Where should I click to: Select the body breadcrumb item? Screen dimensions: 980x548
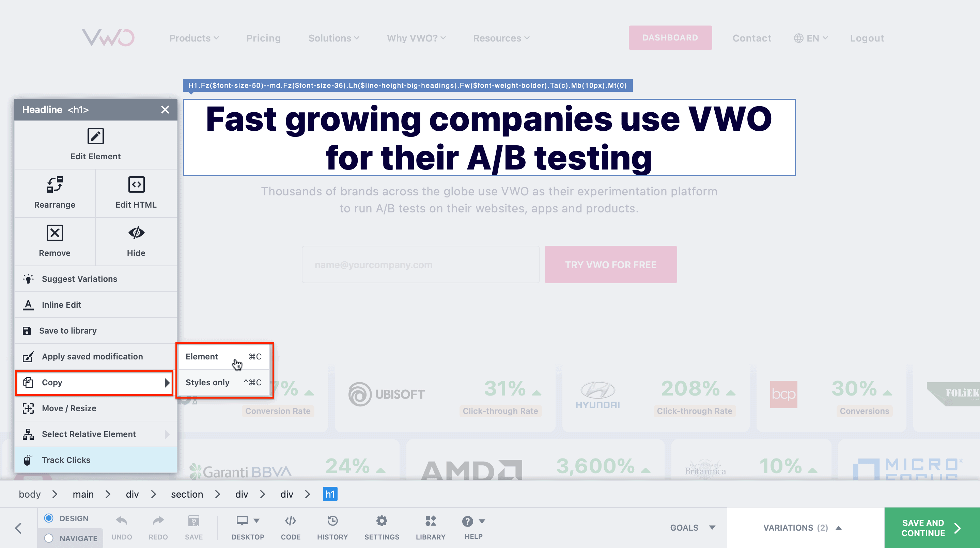point(30,494)
